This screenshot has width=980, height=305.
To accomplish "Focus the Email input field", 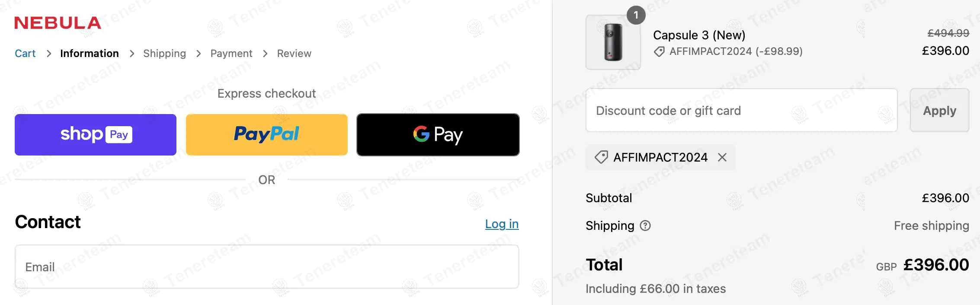I will point(266,267).
